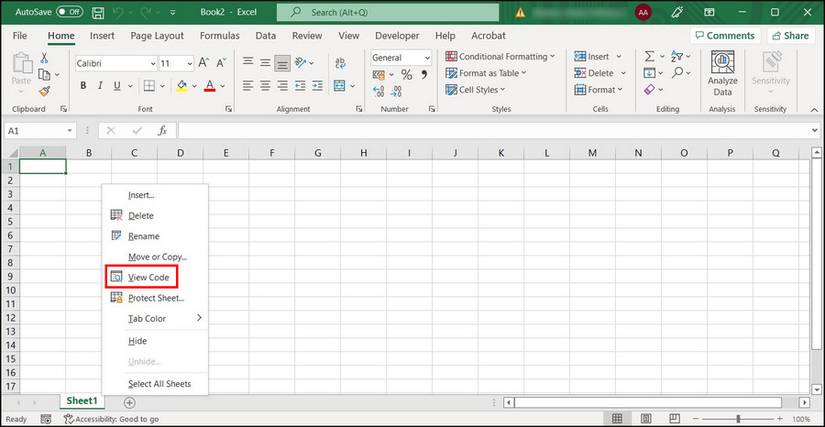Image resolution: width=825 pixels, height=427 pixels.
Task: Click the AutoSum sigma icon
Action: click(x=650, y=57)
